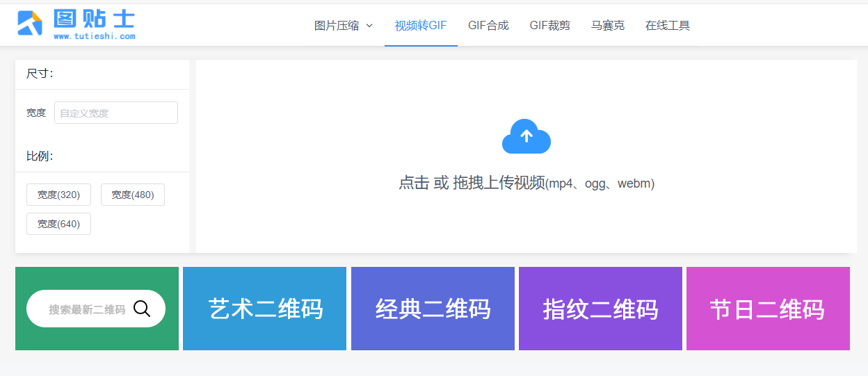Click the 尺寸 section label
This screenshot has height=376, width=868.
tap(40, 74)
